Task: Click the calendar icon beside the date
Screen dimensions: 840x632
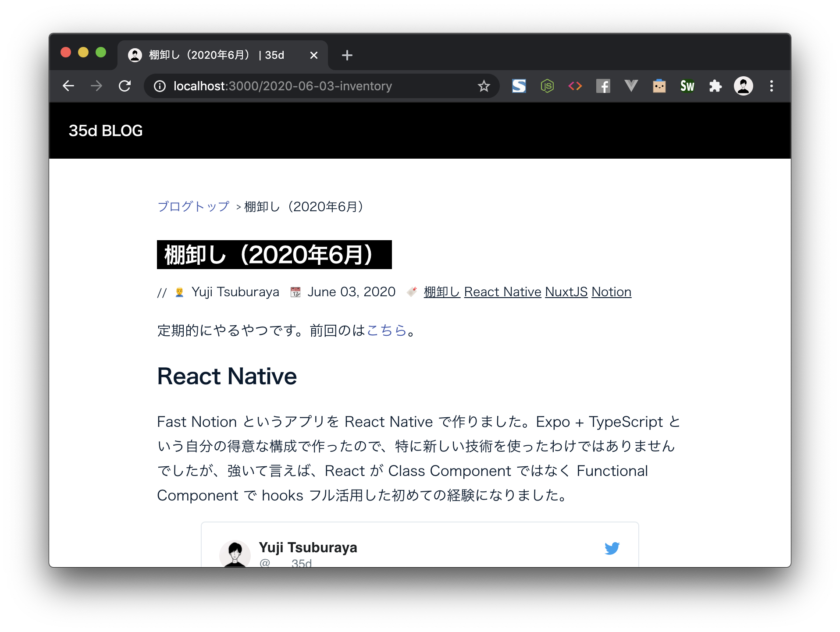Action: [x=296, y=292]
